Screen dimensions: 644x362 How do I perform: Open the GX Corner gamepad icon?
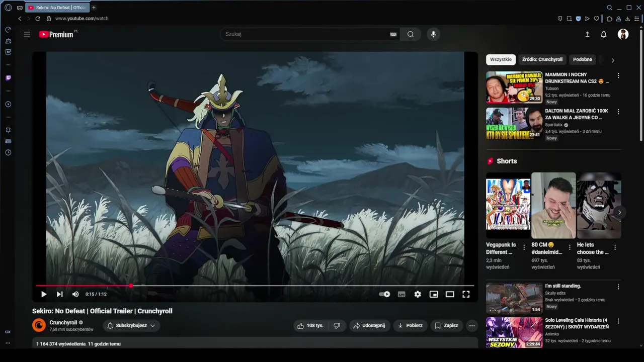tap(20, 8)
